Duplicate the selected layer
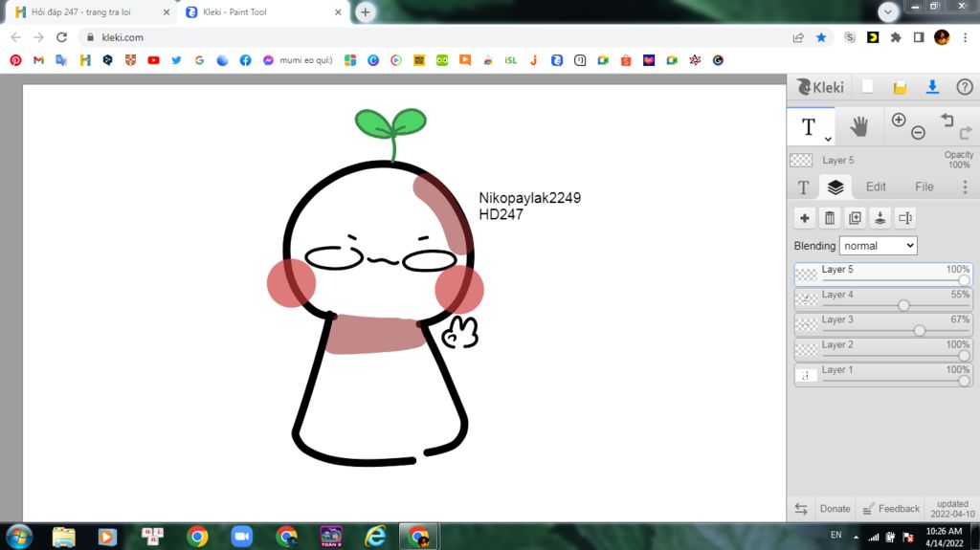Viewport: 980px width, 550px height. coord(855,218)
